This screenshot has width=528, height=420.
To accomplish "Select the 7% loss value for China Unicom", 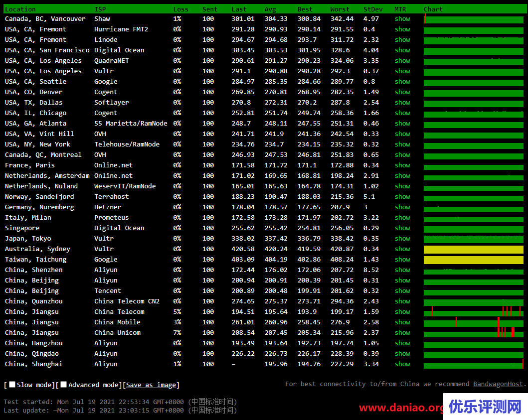I will click(177, 332).
